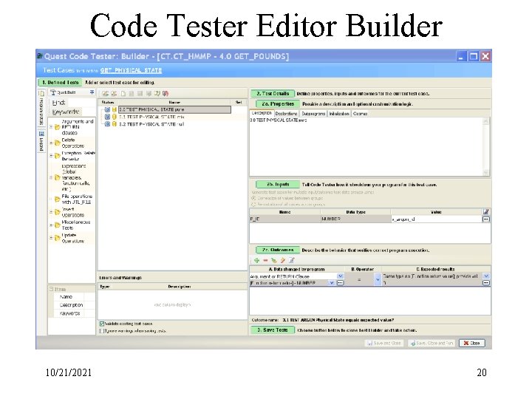This screenshot has width=532, height=399.
Task: Switch to the Cleanup tab
Action: [x=361, y=114]
